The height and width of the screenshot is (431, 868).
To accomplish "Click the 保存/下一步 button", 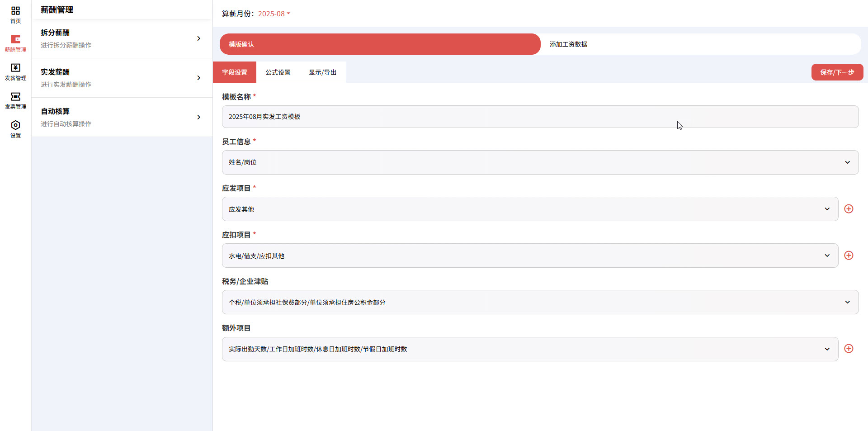I will click(837, 72).
